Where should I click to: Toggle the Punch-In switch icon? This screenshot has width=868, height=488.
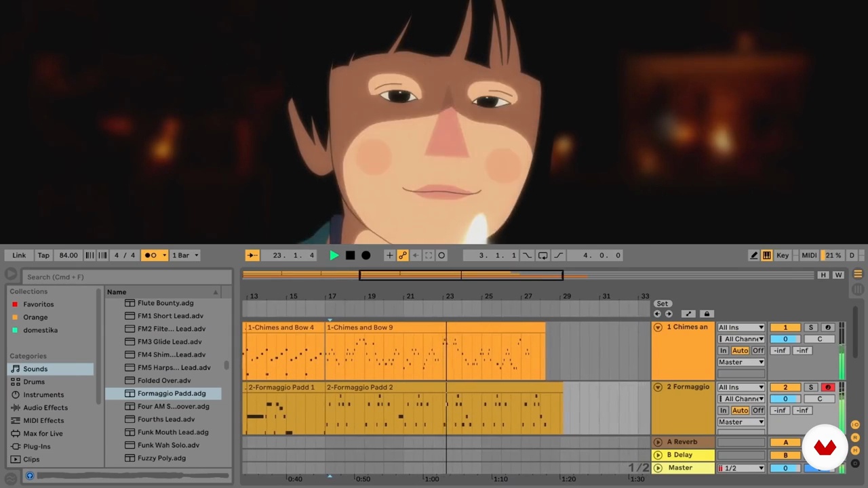[x=527, y=256]
